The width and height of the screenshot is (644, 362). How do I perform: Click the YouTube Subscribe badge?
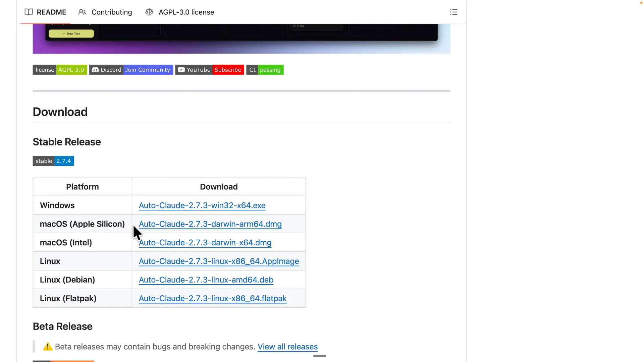pos(210,70)
